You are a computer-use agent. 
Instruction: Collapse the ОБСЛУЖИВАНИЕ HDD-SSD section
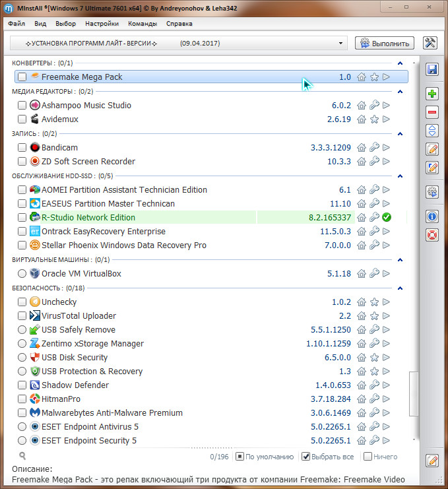point(400,176)
